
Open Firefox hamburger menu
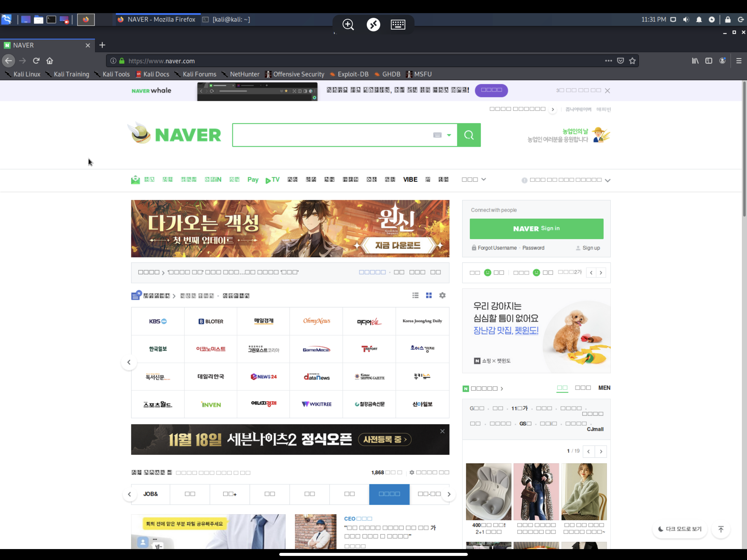click(x=739, y=61)
